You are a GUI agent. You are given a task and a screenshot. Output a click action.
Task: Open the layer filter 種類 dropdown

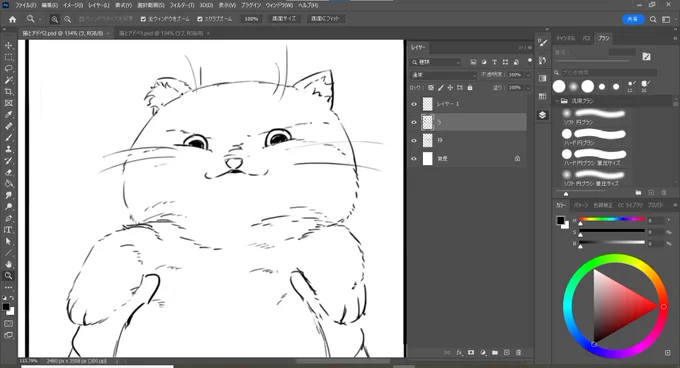point(436,62)
